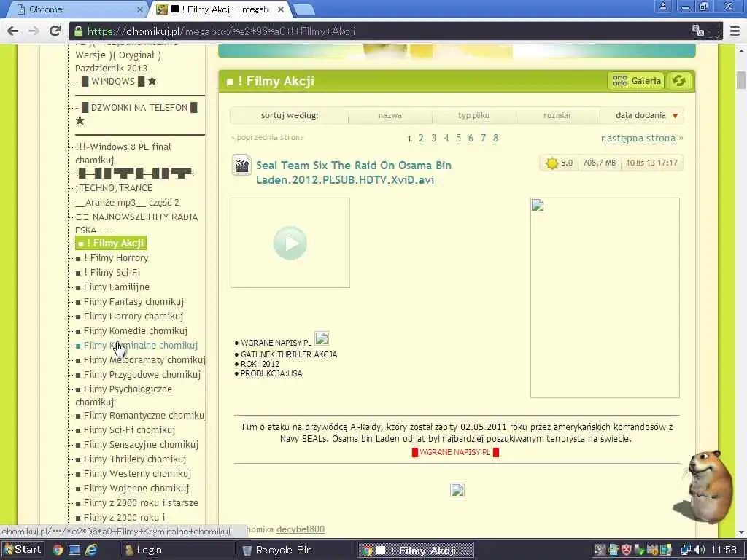
Task: Play the video preview thumbnail
Action: pos(290,243)
